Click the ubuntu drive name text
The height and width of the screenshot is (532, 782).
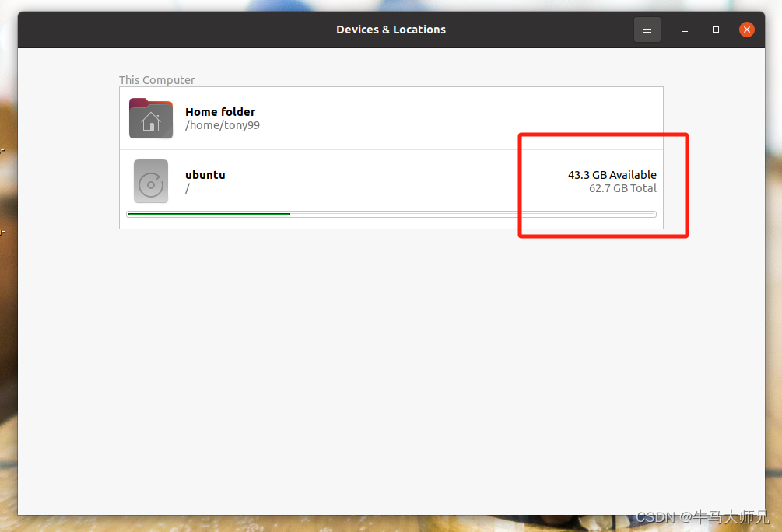pyautogui.click(x=205, y=174)
